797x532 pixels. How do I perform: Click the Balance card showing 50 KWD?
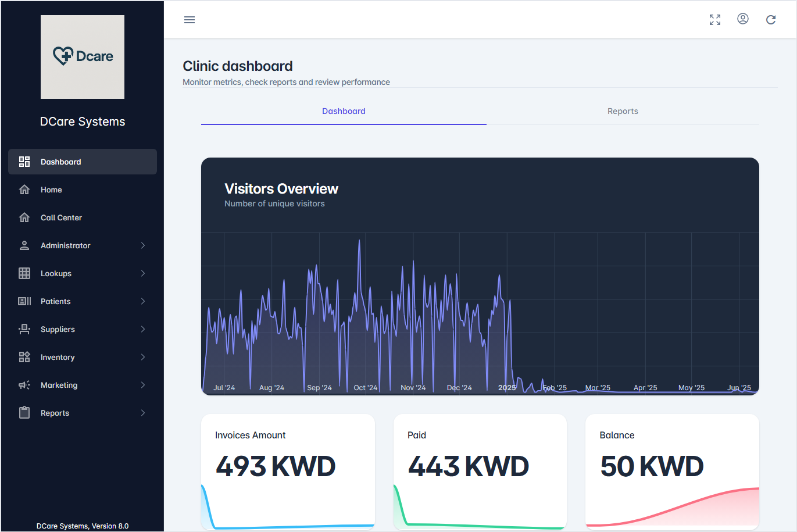tap(671, 465)
